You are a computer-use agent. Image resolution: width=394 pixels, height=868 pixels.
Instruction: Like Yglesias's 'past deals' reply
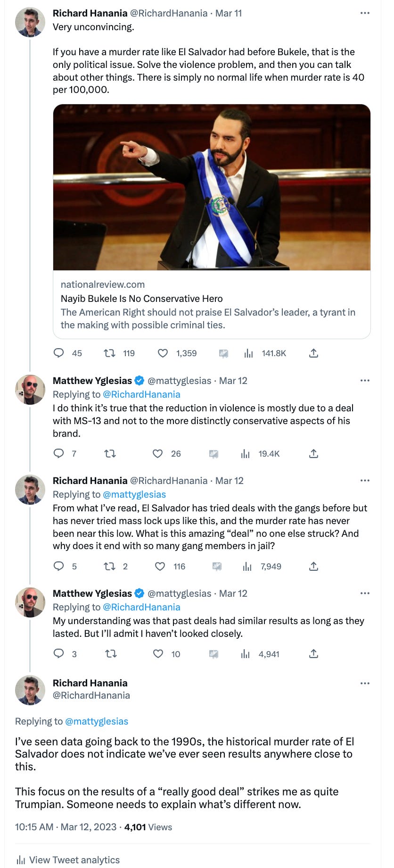[157, 654]
